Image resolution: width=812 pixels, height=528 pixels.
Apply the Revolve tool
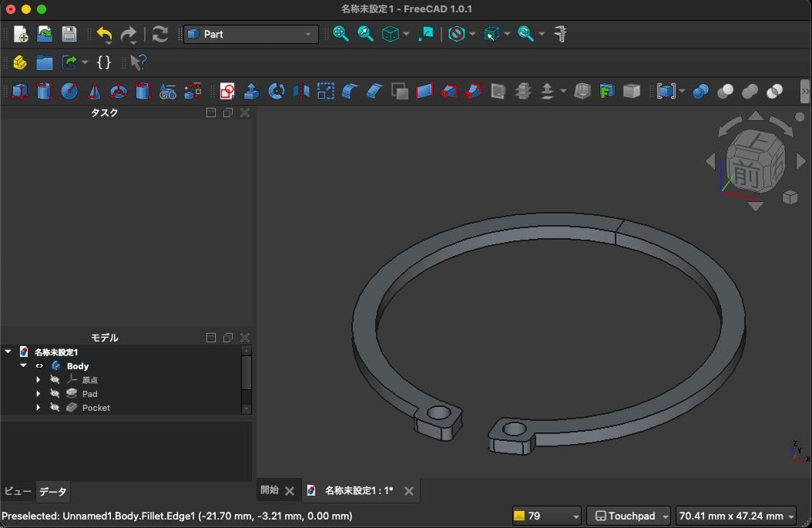click(x=276, y=91)
